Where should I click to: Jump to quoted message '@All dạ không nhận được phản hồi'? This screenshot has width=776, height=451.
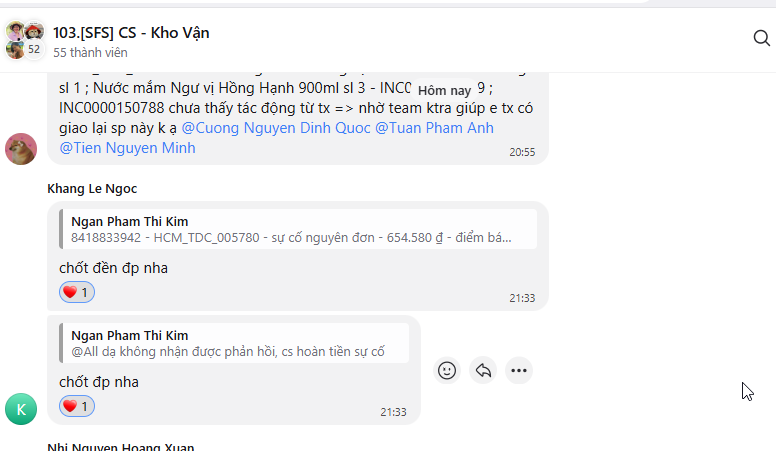[234, 343]
